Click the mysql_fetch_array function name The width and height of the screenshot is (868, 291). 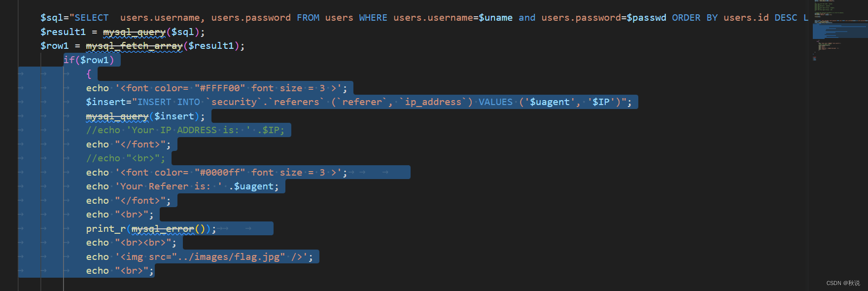click(x=134, y=46)
